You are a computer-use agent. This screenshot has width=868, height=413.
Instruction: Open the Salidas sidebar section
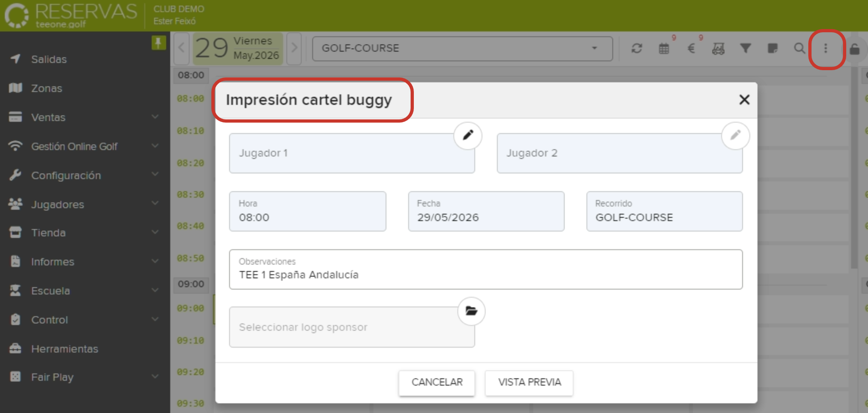[x=49, y=59]
